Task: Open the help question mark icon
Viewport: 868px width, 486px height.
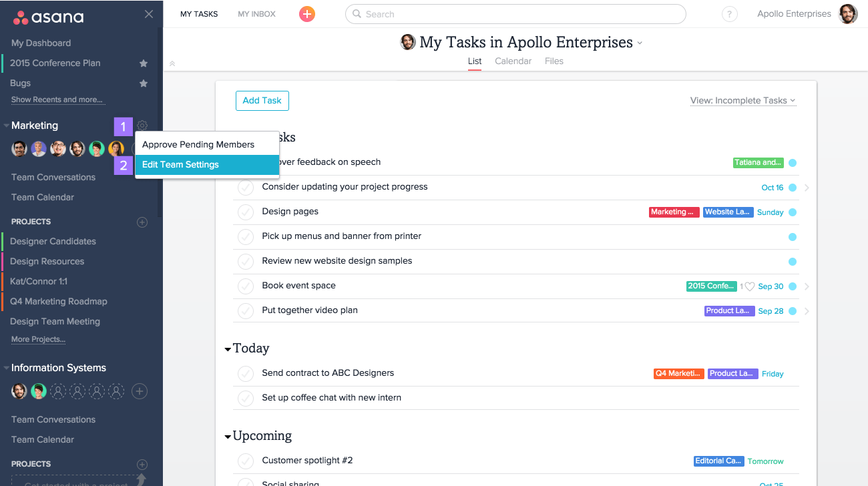Action: click(x=730, y=14)
